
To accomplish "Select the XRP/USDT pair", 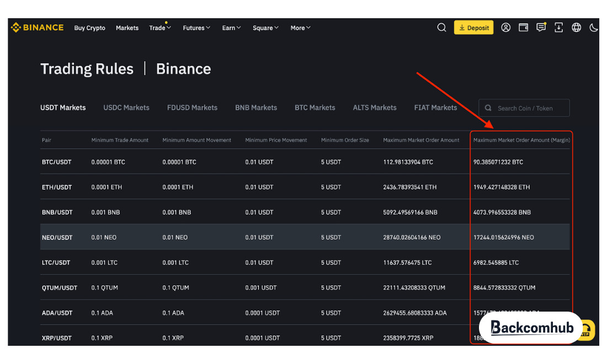I will [57, 338].
